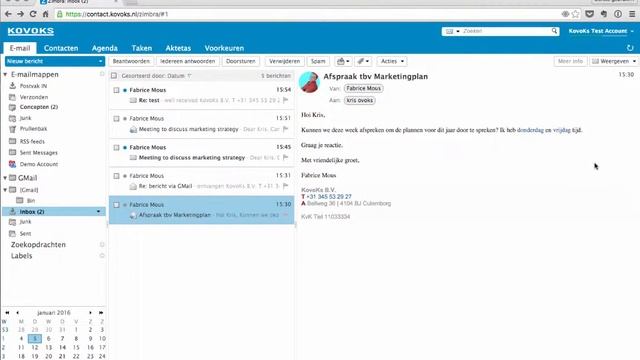Click flag icon on Re: test message
This screenshot has height=360, width=640.
point(285,100)
